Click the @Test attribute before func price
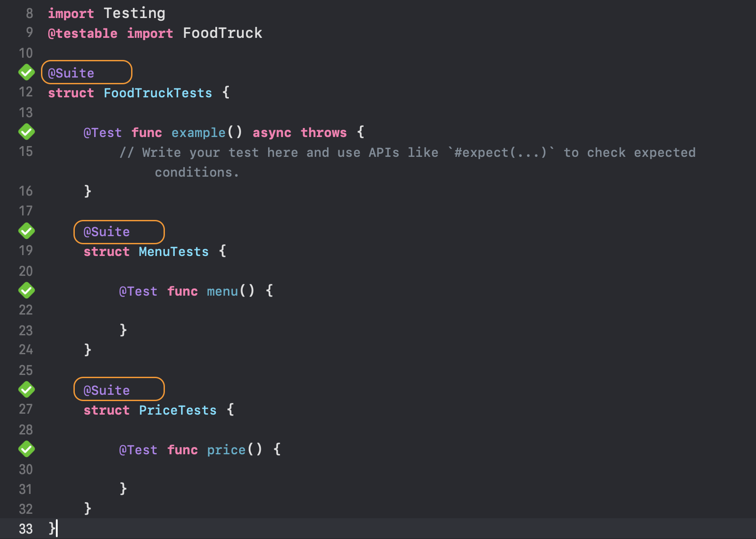 tap(138, 450)
